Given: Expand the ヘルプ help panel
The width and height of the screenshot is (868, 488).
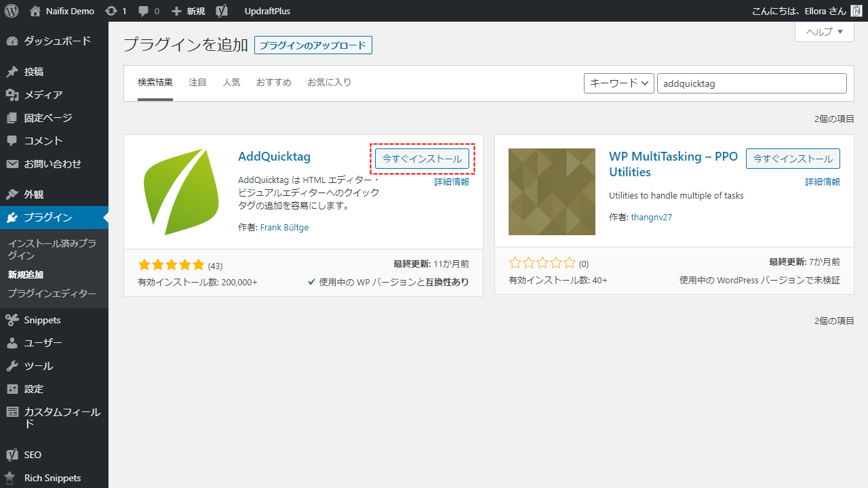Looking at the screenshot, I should coord(825,32).
